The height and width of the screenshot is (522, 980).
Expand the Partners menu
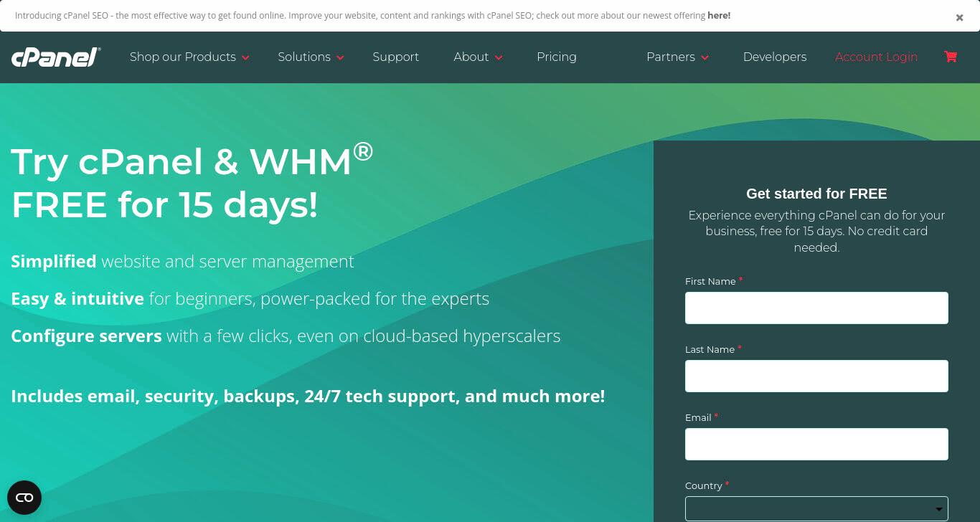(677, 57)
